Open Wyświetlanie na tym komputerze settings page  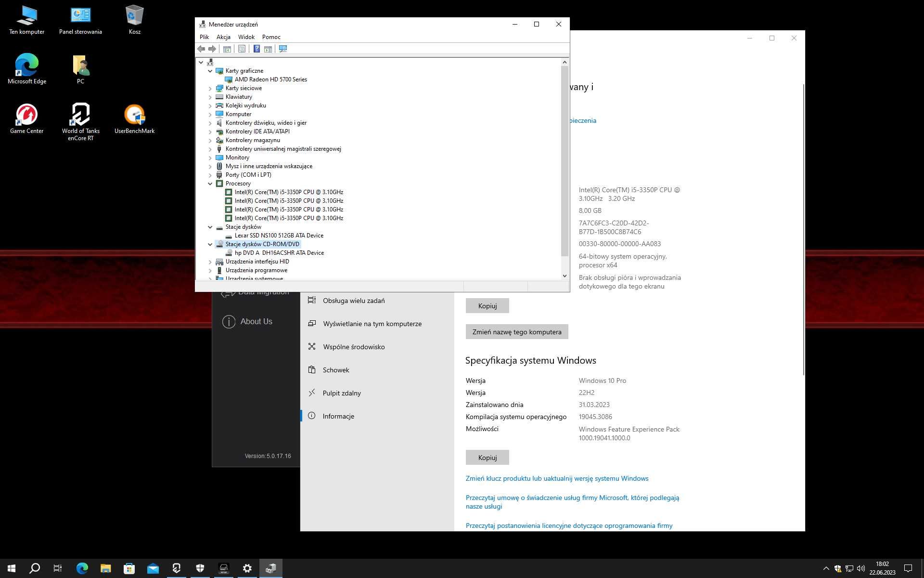(377, 324)
